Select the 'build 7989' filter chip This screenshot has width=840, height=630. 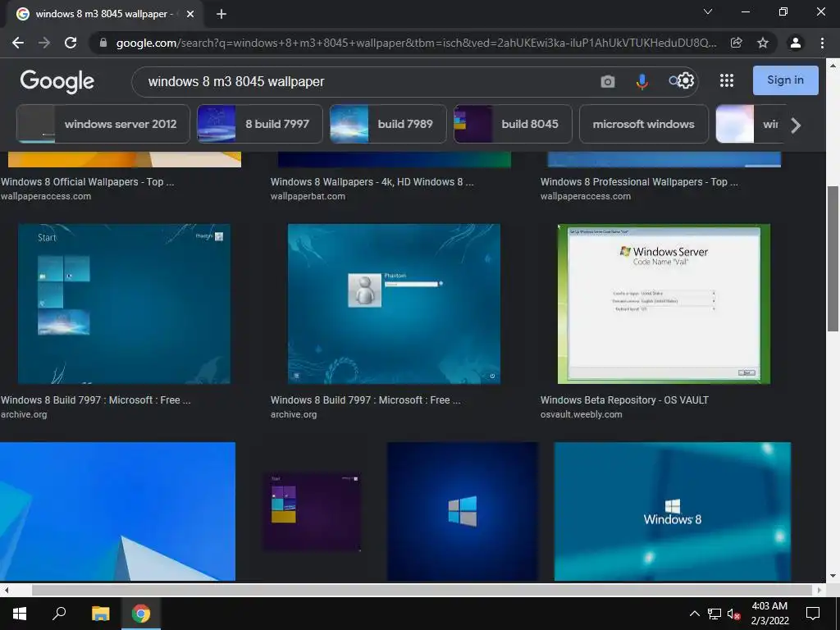[388, 124]
